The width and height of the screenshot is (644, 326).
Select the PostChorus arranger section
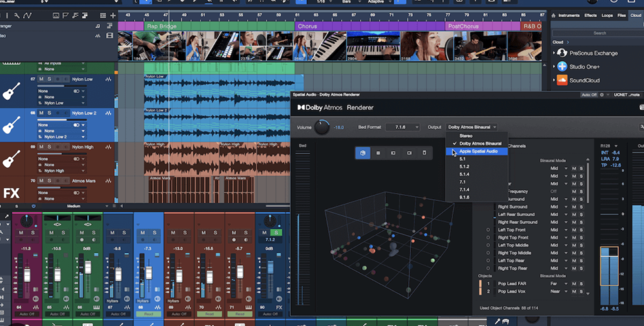[482, 26]
